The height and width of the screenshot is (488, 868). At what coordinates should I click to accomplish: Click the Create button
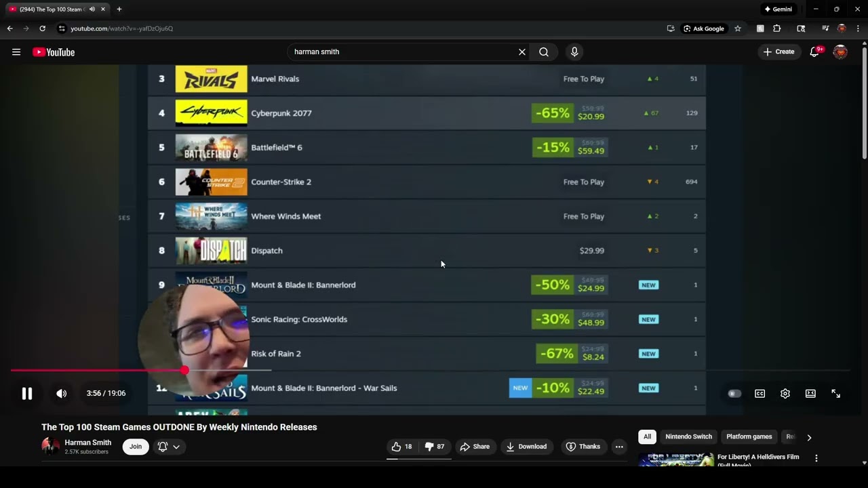[778, 52]
